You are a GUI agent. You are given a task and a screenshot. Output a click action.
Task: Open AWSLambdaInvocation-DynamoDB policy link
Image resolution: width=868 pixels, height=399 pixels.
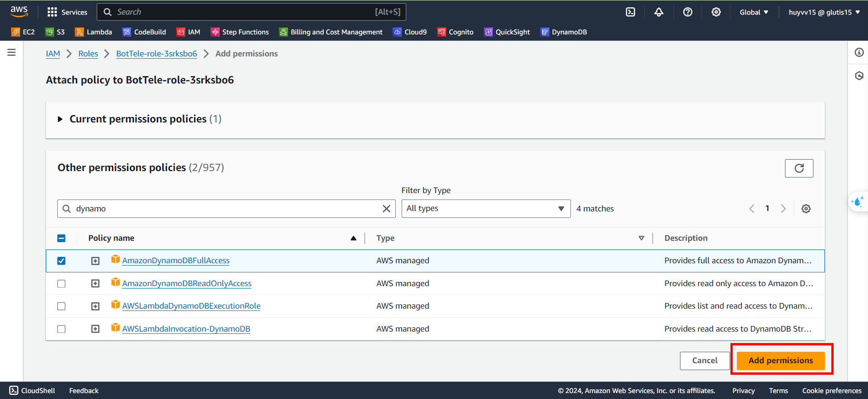point(186,329)
